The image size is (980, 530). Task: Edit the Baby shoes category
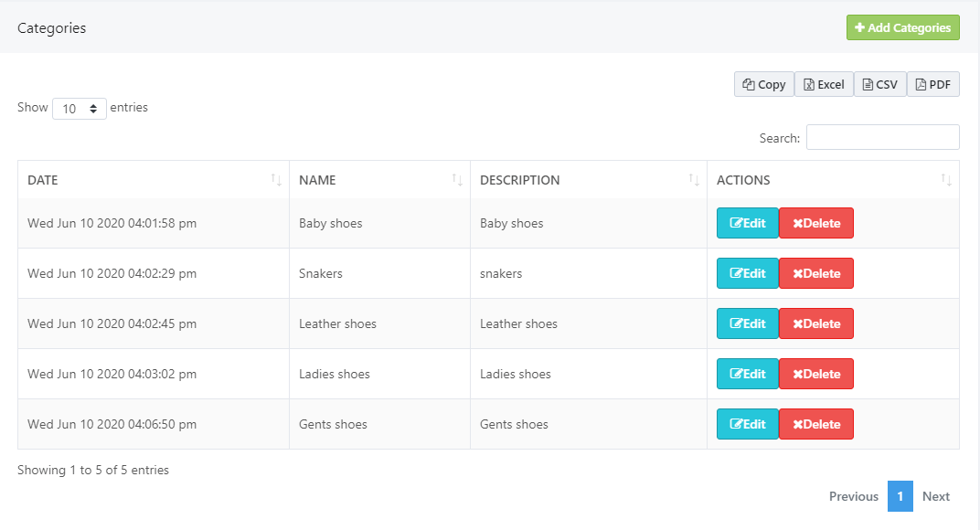tap(748, 223)
